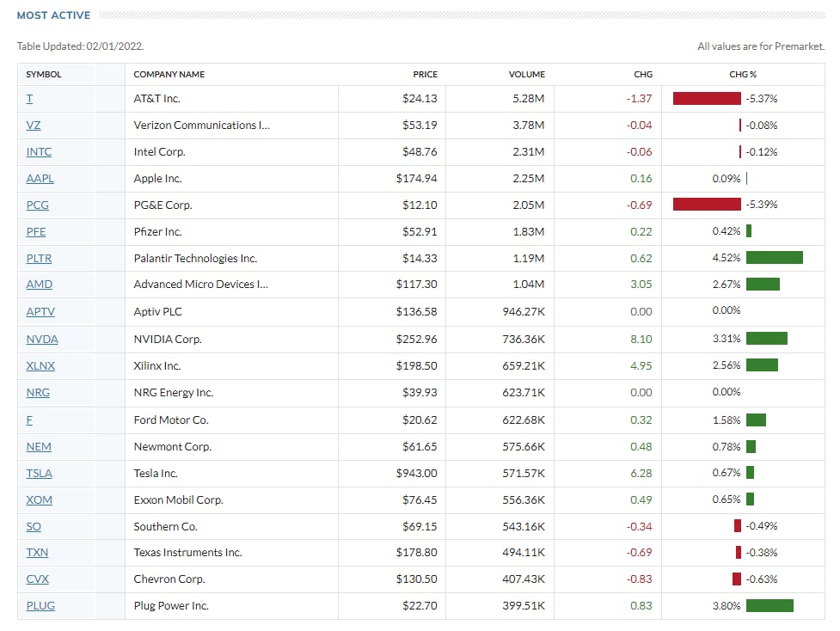The height and width of the screenshot is (631, 840).
Task: Click the CHG % column header
Action: pyautogui.click(x=744, y=75)
